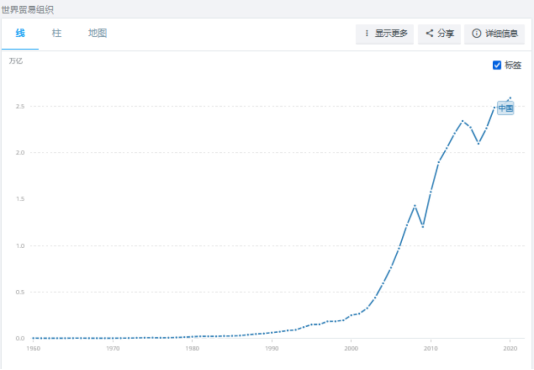Image resolution: width=534 pixels, height=370 pixels.
Task: Uncheck the 标签 checkbox
Action: pyautogui.click(x=497, y=65)
